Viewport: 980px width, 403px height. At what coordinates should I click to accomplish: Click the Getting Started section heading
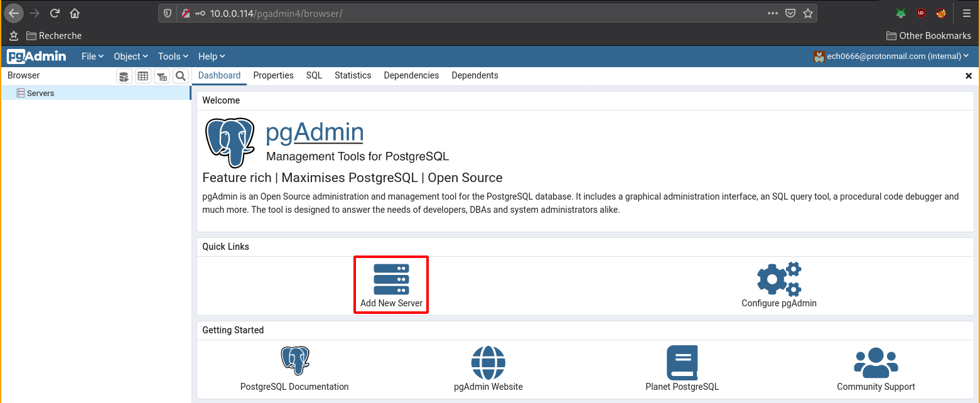[x=233, y=330]
